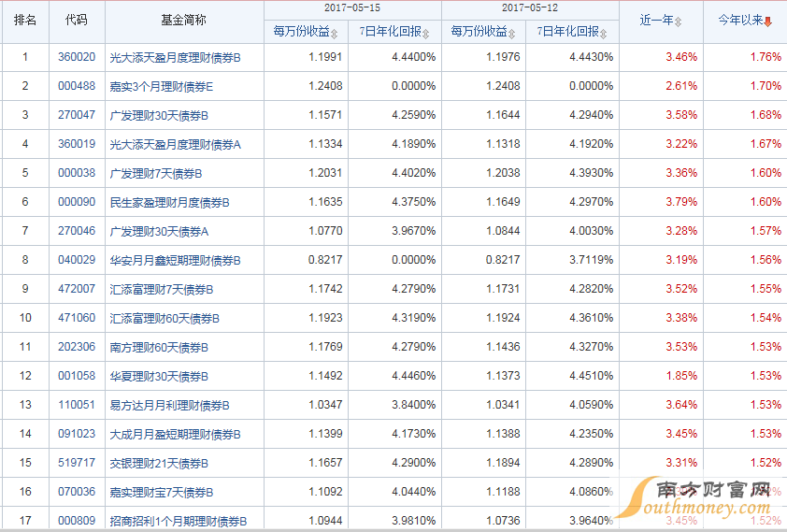Click fund code 091023
787x532 pixels.
pos(77,434)
